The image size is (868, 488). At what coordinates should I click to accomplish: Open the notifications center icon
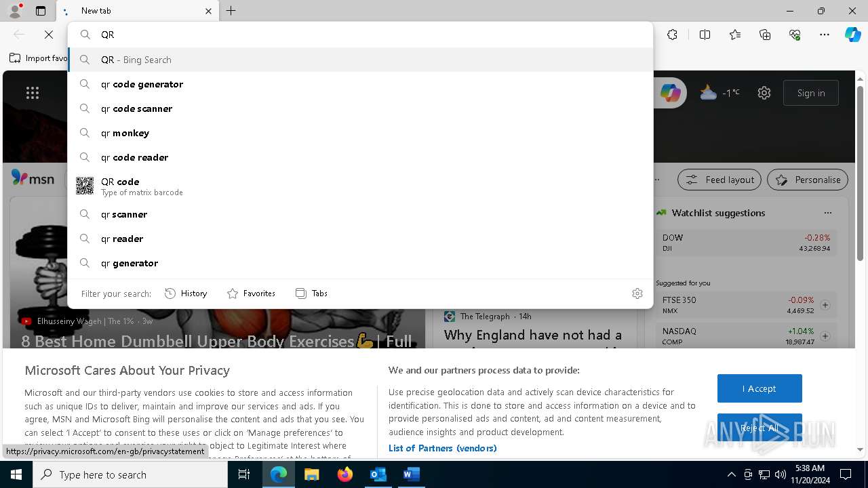pos(846,474)
